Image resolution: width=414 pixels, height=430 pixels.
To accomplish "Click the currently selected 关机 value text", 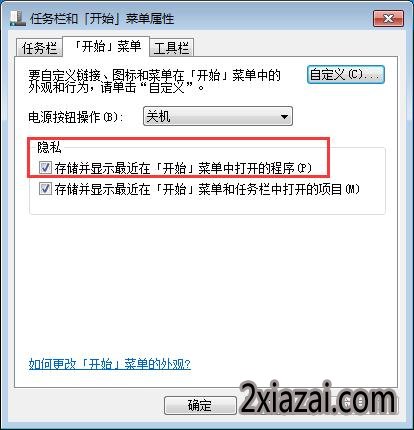I will click(158, 116).
